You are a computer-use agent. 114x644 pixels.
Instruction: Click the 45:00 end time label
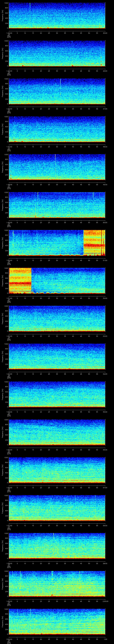click(105, 33)
